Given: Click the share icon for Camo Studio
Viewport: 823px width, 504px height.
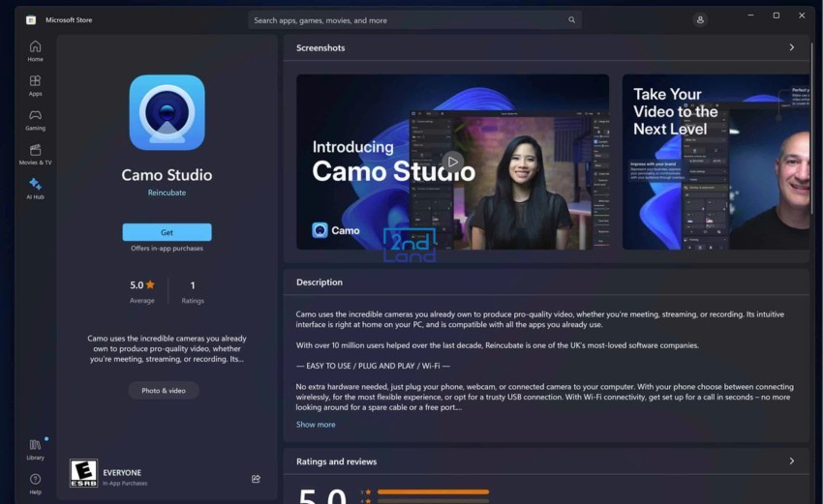Looking at the screenshot, I should pyautogui.click(x=256, y=478).
